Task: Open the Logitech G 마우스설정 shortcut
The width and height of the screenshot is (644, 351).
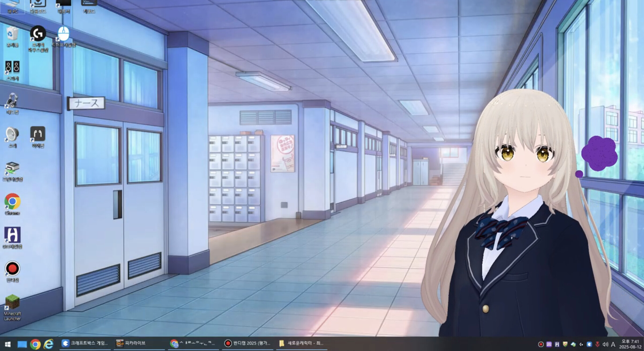Action: point(38,33)
